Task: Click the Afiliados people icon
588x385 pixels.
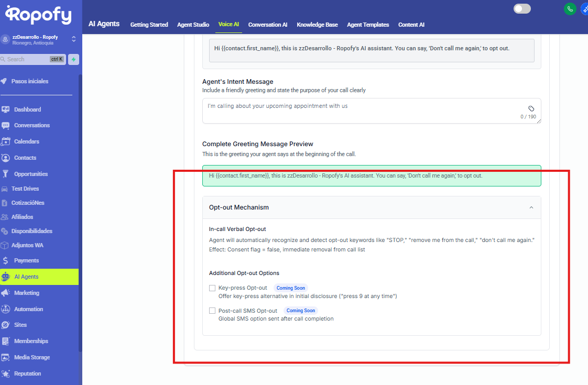Action: click(x=4, y=217)
